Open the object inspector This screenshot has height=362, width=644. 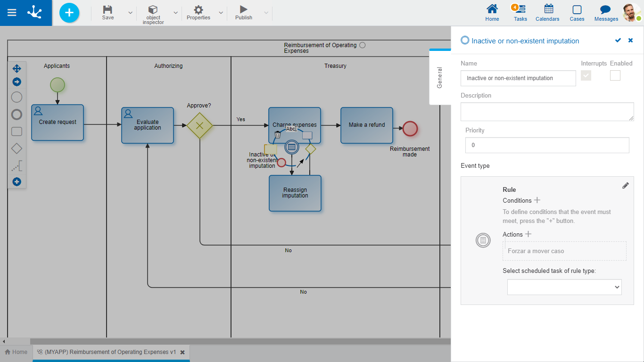[153, 13]
